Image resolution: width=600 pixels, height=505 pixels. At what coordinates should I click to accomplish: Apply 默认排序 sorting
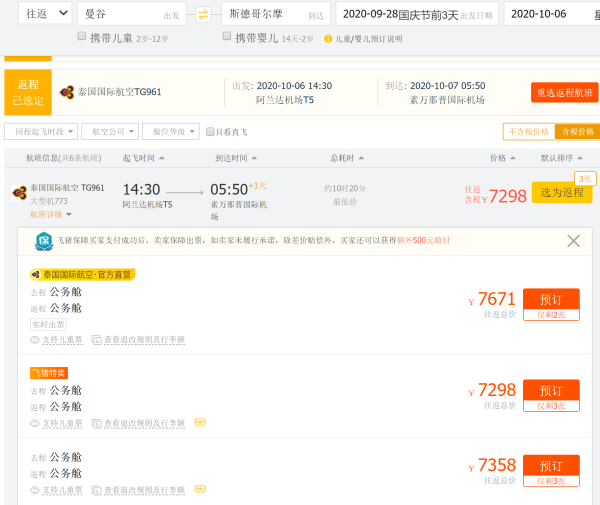pyautogui.click(x=561, y=158)
